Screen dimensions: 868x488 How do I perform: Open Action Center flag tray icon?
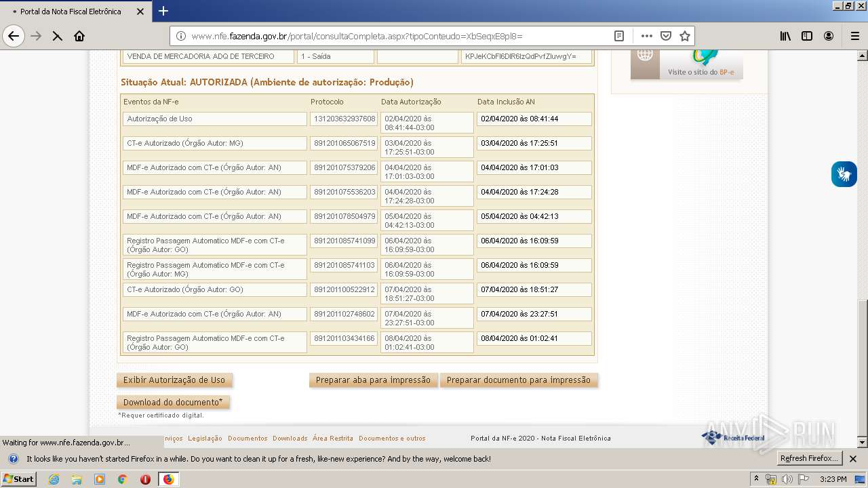(804, 479)
